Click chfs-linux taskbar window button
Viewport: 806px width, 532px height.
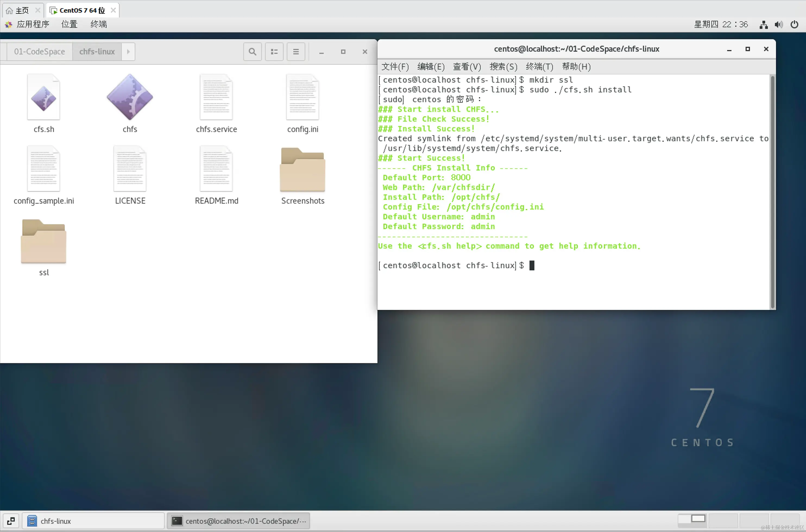[93, 521]
